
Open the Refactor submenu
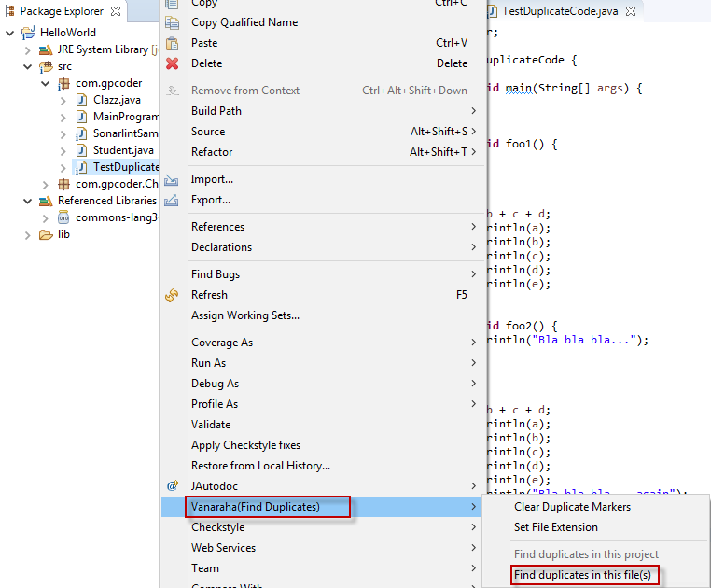(212, 152)
